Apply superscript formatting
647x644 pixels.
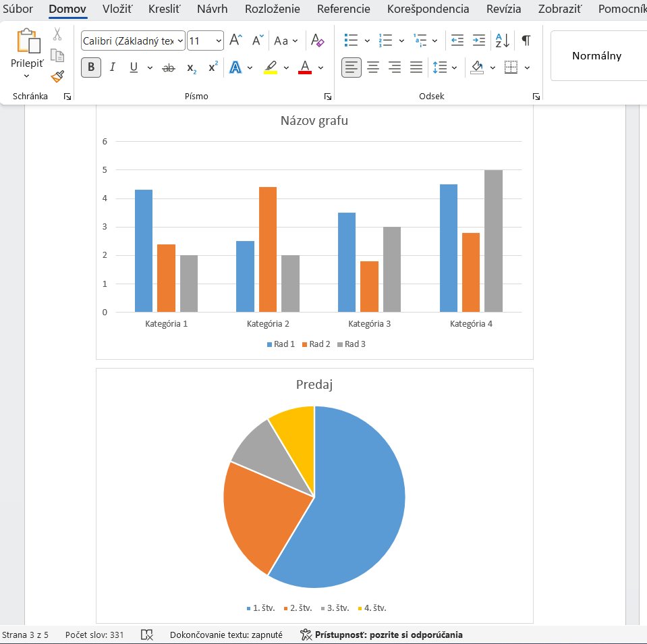(x=213, y=68)
